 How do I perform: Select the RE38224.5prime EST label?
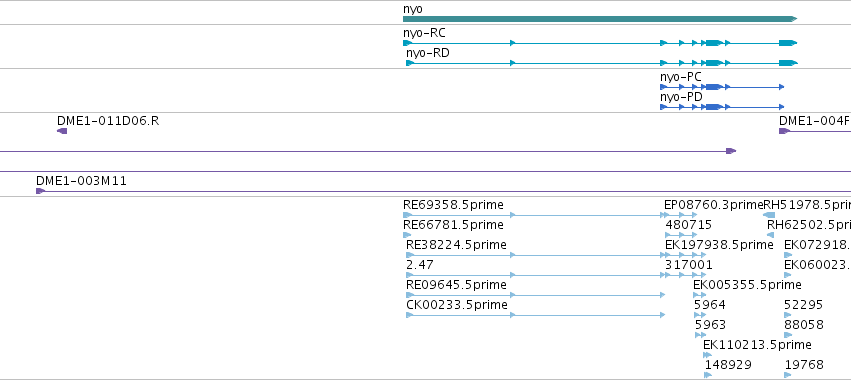456,245
